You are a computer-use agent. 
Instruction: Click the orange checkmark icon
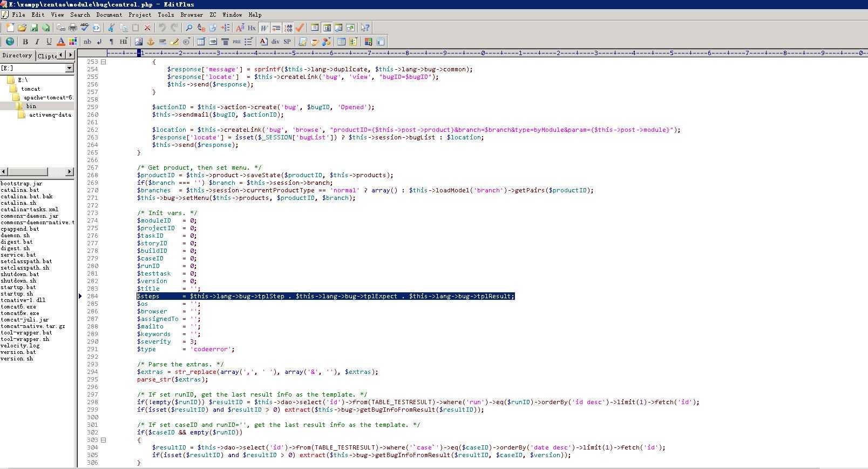pyautogui.click(x=300, y=28)
